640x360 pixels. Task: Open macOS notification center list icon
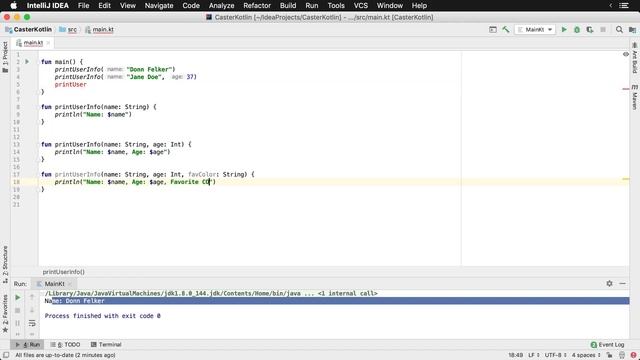[x=624, y=6]
